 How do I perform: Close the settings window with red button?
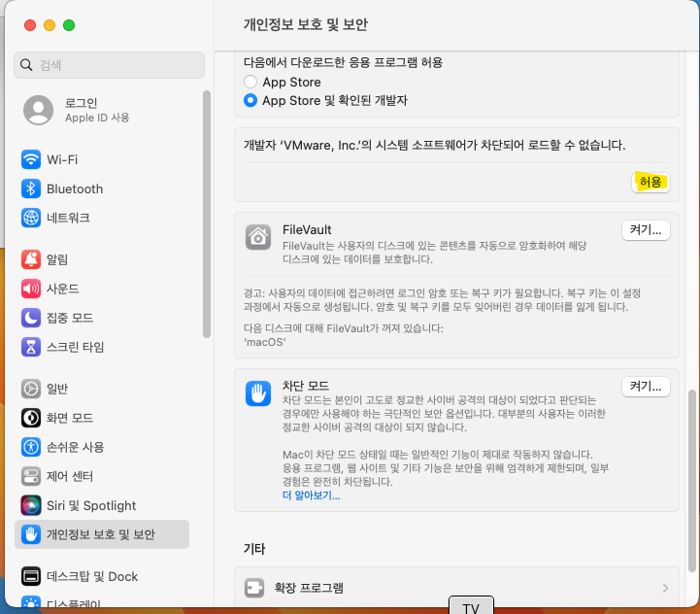pos(30,25)
